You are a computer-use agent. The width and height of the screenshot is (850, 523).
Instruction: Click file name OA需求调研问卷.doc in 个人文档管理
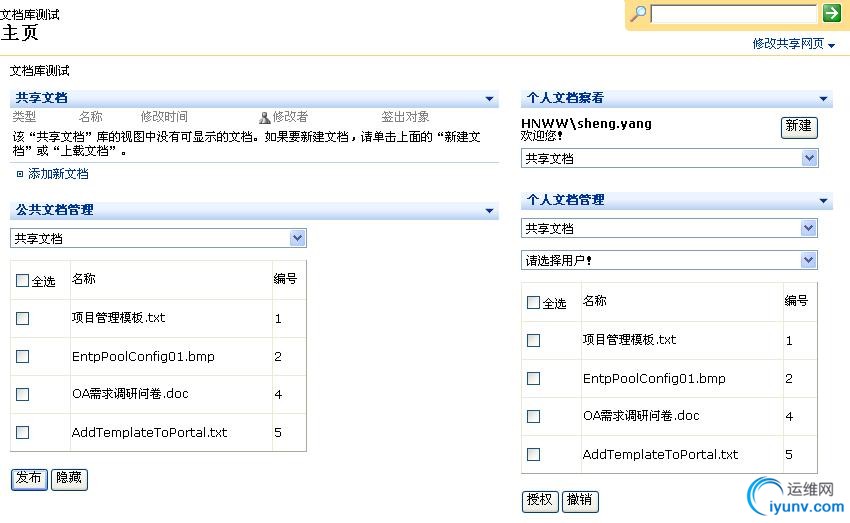[x=641, y=416]
